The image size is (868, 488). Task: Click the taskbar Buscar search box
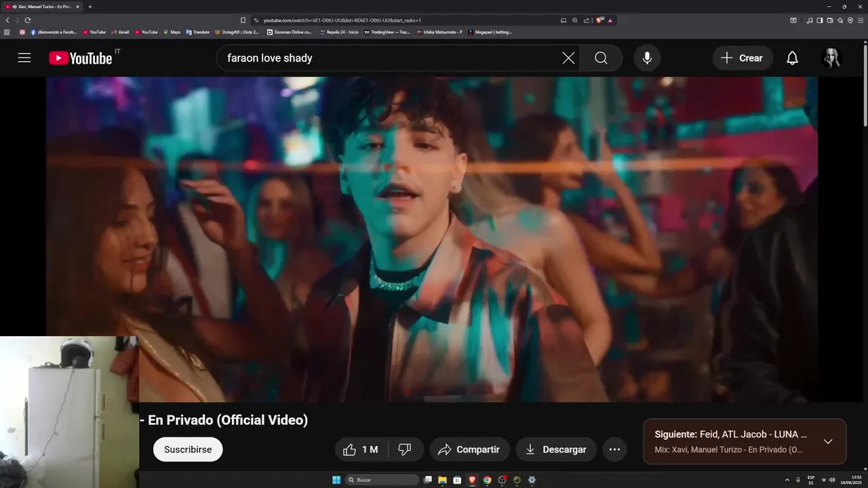pos(382,480)
